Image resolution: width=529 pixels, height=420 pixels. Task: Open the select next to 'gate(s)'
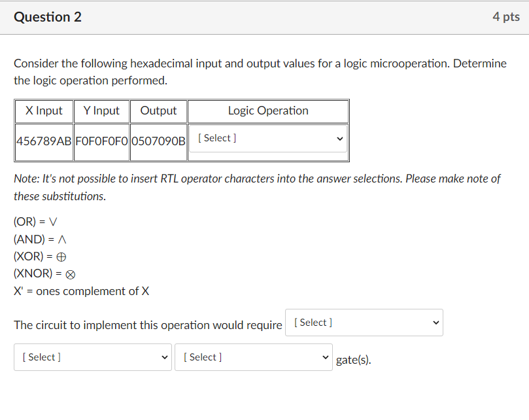[253, 357]
